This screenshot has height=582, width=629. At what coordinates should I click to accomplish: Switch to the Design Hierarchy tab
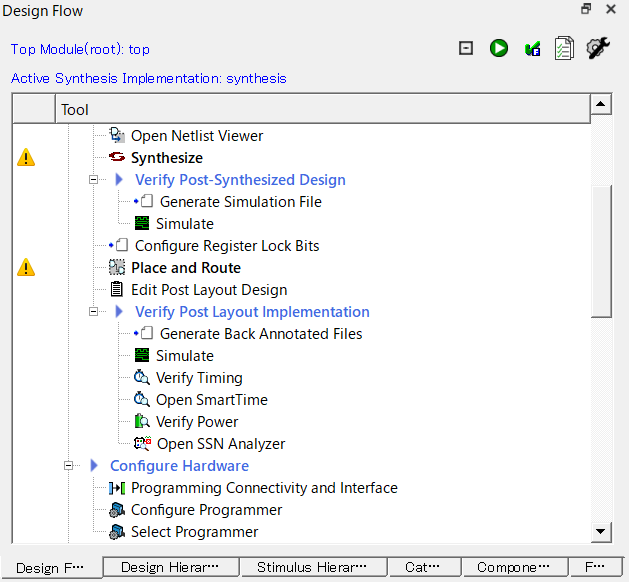click(x=171, y=567)
